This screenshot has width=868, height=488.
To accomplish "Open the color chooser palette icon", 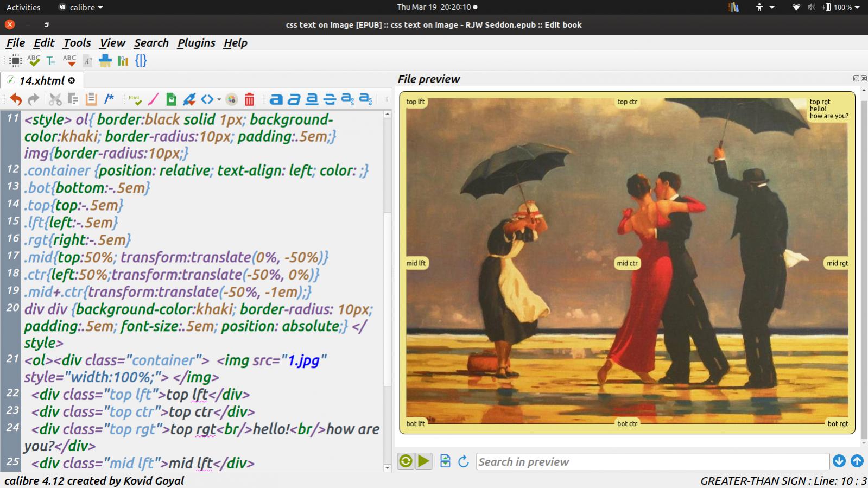I will [232, 99].
